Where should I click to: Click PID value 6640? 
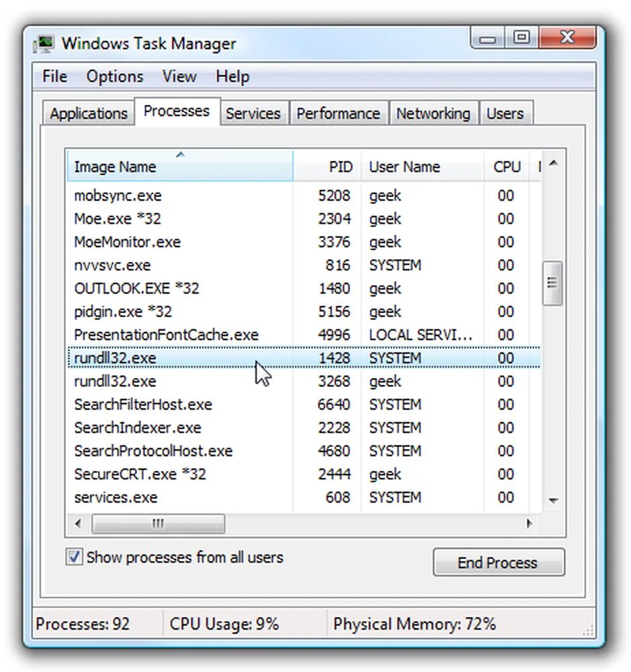tap(334, 404)
